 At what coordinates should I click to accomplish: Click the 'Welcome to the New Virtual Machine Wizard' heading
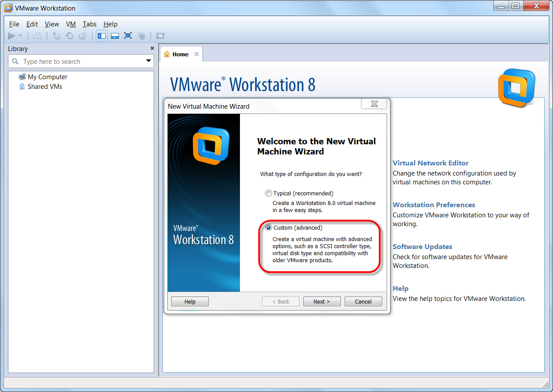[317, 146]
